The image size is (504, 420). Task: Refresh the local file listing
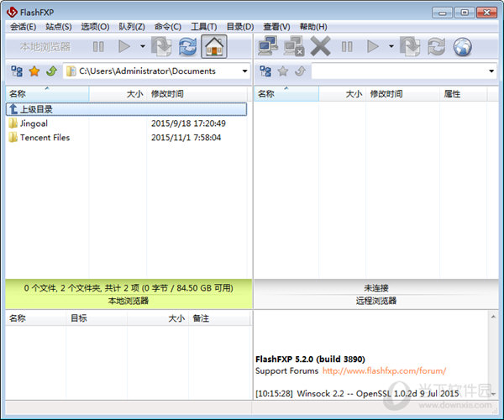[x=187, y=46]
